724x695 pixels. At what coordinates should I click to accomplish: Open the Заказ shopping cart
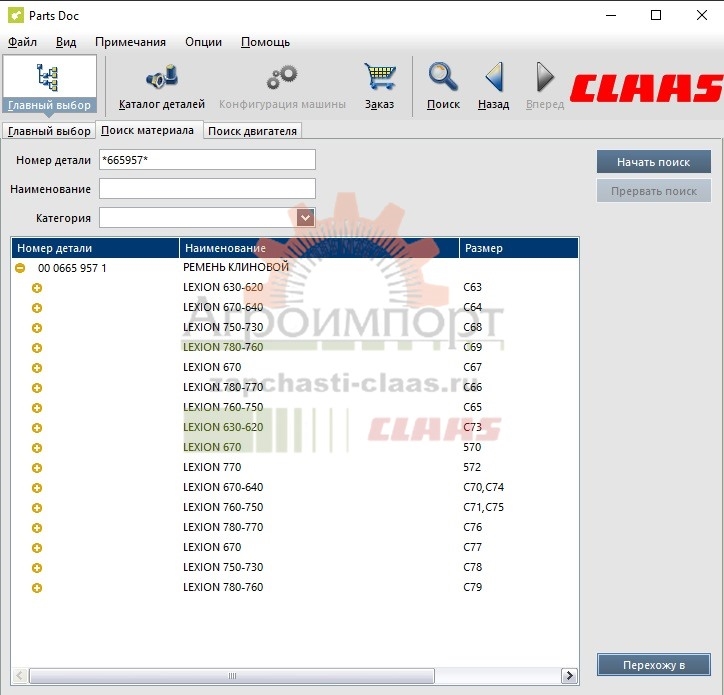click(x=380, y=85)
